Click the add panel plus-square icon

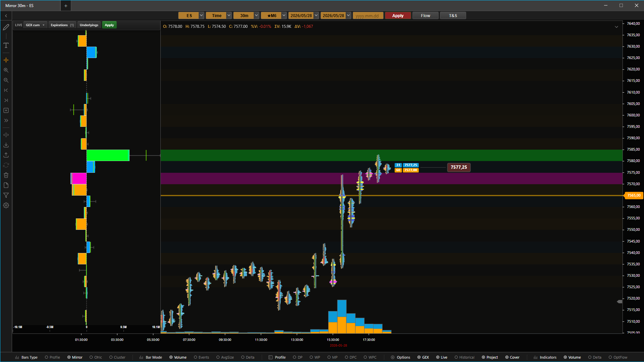coord(6,110)
